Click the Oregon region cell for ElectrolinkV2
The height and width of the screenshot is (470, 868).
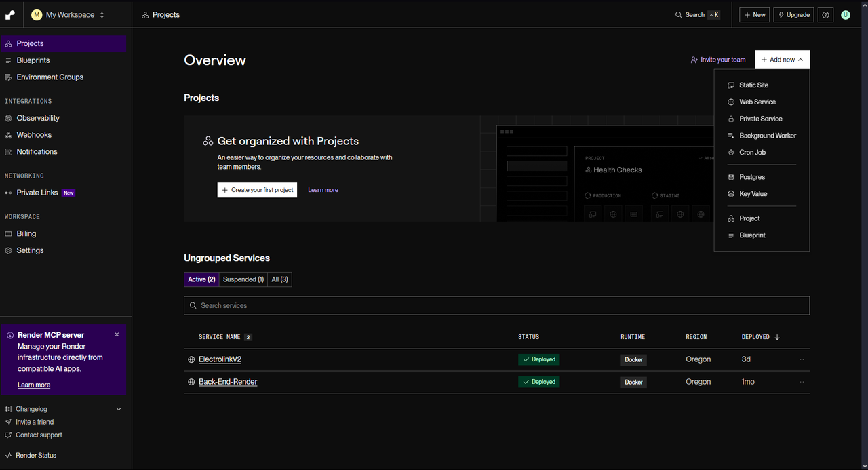point(698,359)
